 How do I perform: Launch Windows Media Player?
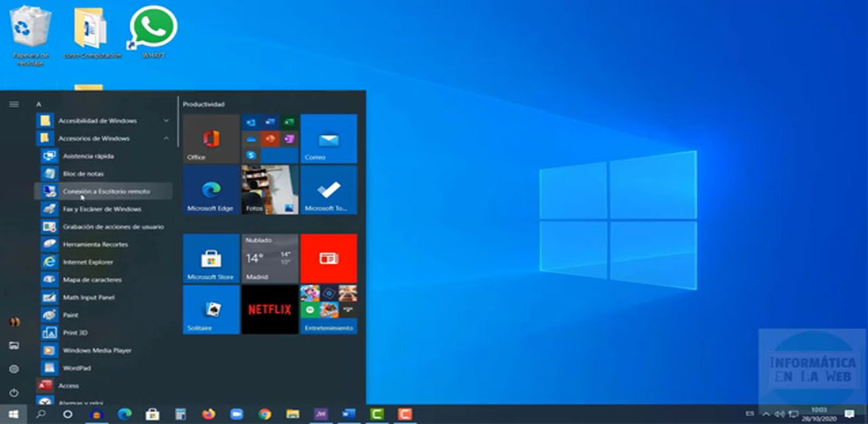[x=103, y=350]
